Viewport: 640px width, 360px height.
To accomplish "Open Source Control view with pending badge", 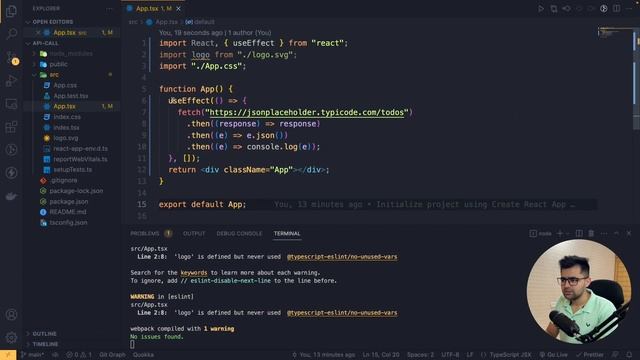I will point(11,57).
